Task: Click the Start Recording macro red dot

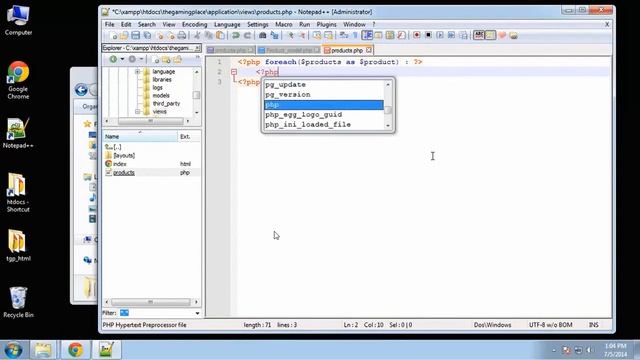Action: (x=416, y=36)
